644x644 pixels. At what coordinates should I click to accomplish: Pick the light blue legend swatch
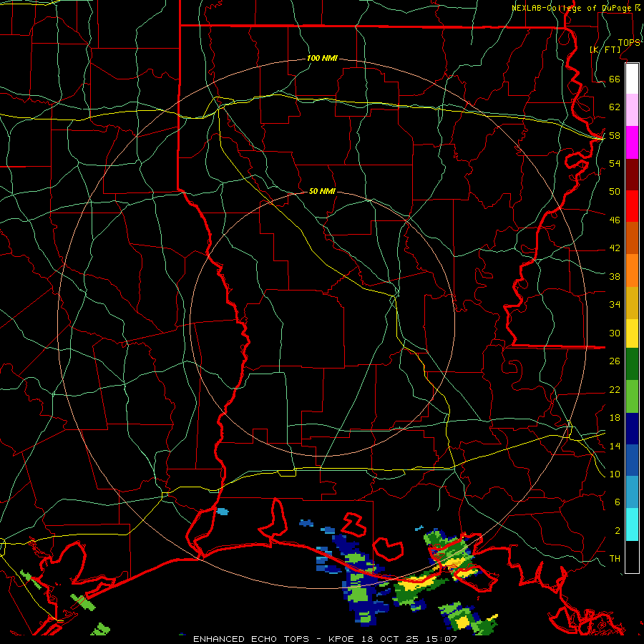point(632,492)
